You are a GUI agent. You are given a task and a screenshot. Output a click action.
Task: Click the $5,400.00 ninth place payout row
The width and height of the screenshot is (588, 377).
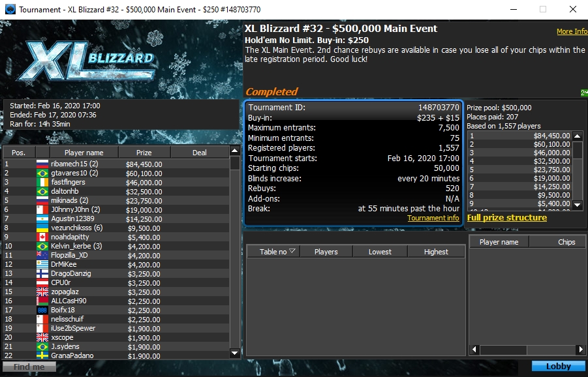[x=520, y=204]
